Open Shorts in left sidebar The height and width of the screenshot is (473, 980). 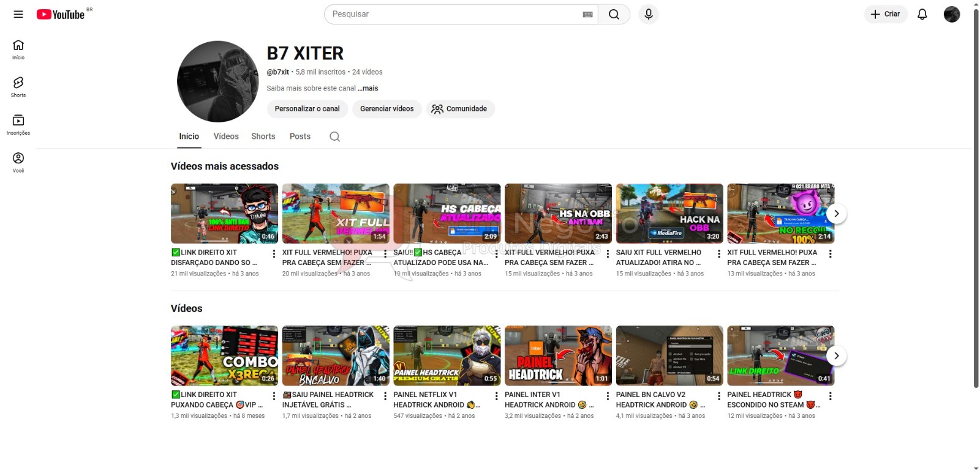click(18, 87)
